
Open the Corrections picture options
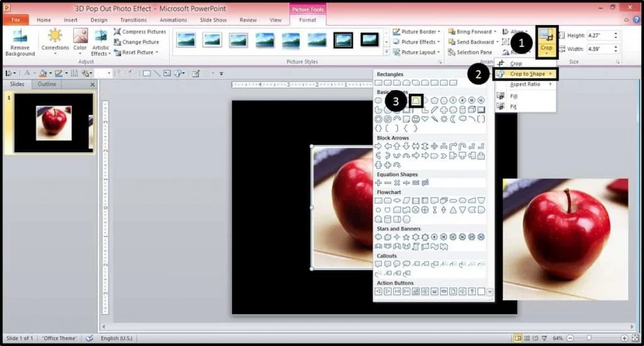55,42
